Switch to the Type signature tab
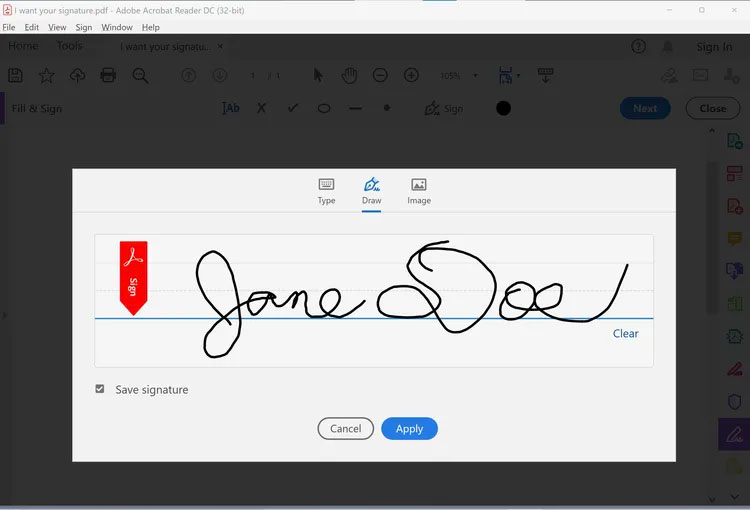This screenshot has width=750, height=510. [x=326, y=191]
